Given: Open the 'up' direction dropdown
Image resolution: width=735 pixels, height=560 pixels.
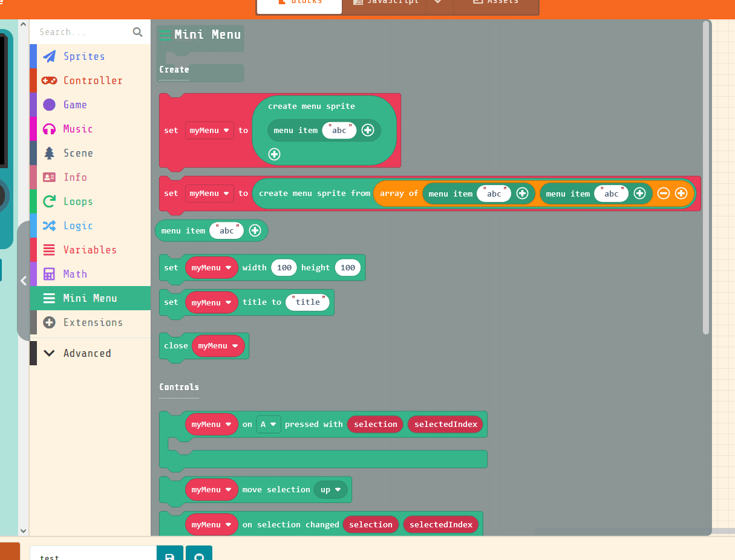Looking at the screenshot, I should pyautogui.click(x=330, y=490).
